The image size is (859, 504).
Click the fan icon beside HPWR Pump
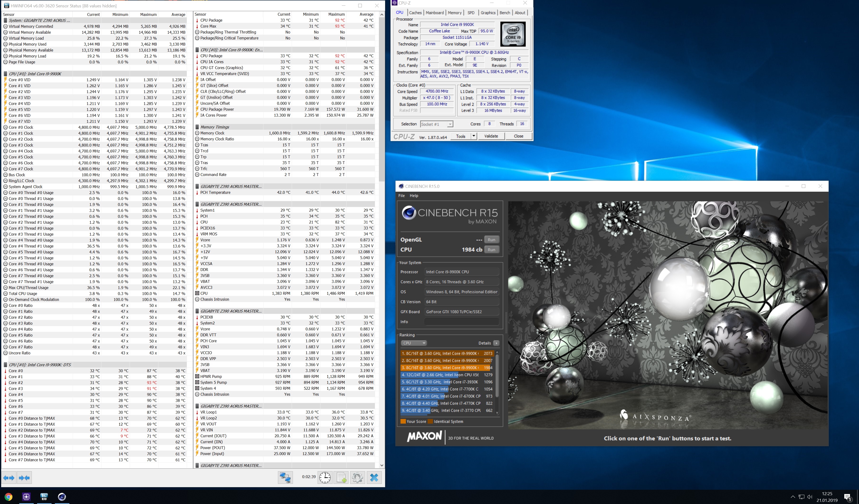click(x=197, y=376)
